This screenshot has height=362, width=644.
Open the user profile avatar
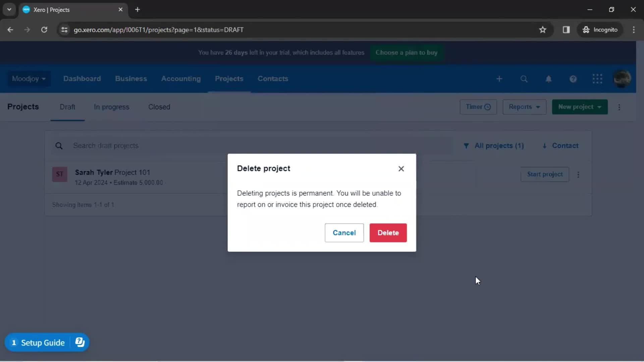(x=622, y=79)
